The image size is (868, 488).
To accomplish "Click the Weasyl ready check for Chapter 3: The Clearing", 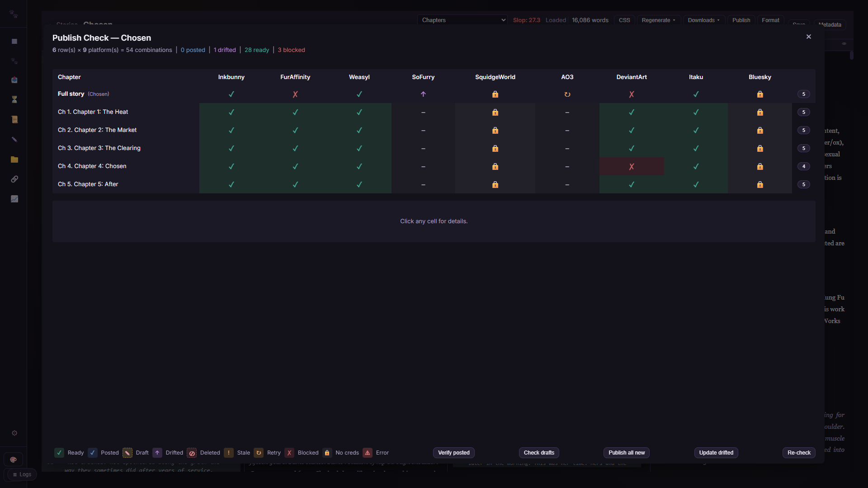I will (x=359, y=148).
